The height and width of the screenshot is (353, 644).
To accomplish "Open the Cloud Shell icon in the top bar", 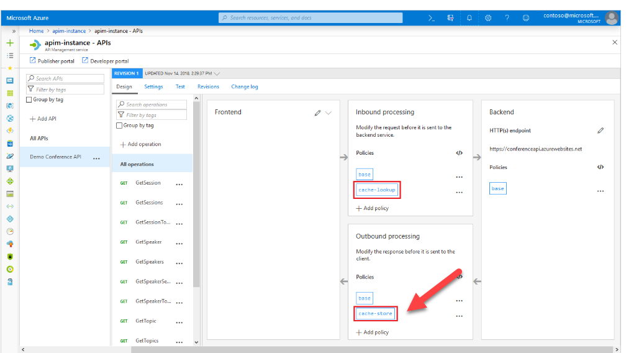I will pyautogui.click(x=431, y=18).
